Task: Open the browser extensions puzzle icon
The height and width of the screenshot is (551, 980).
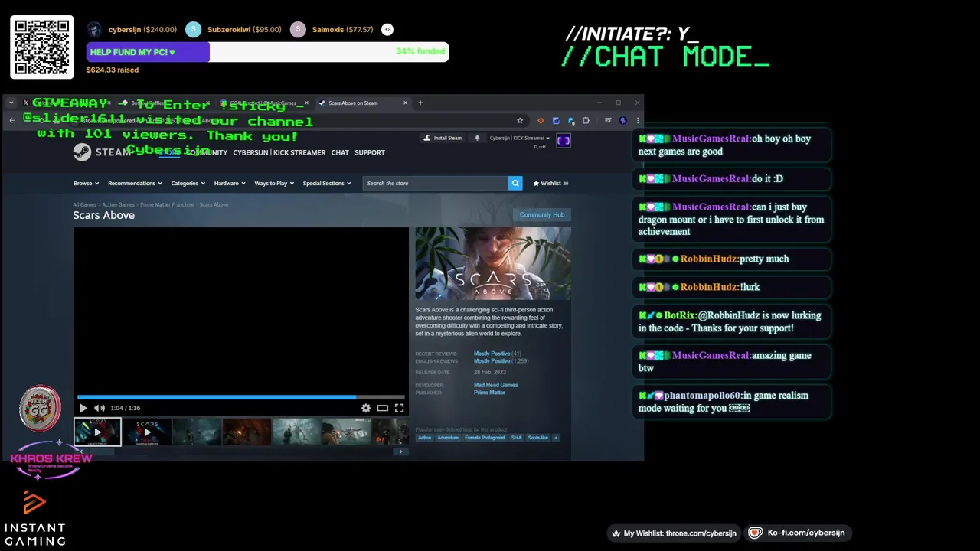Action: pyautogui.click(x=586, y=120)
